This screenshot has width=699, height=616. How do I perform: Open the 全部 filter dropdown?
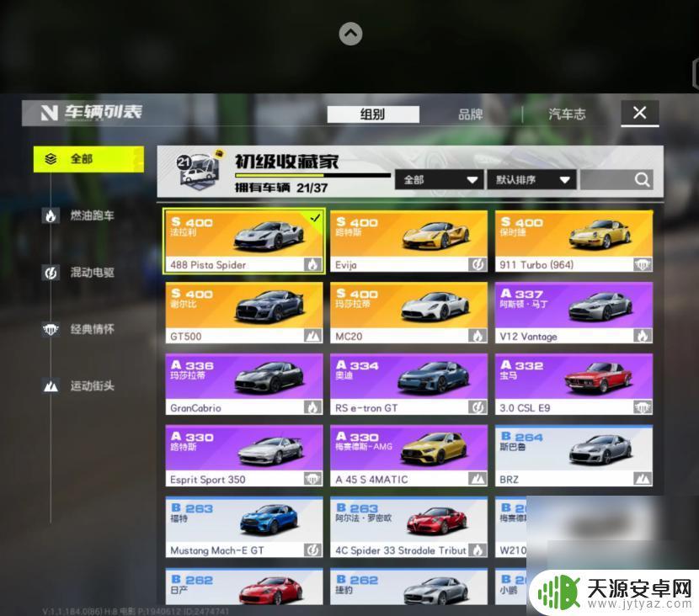pyautogui.click(x=439, y=180)
